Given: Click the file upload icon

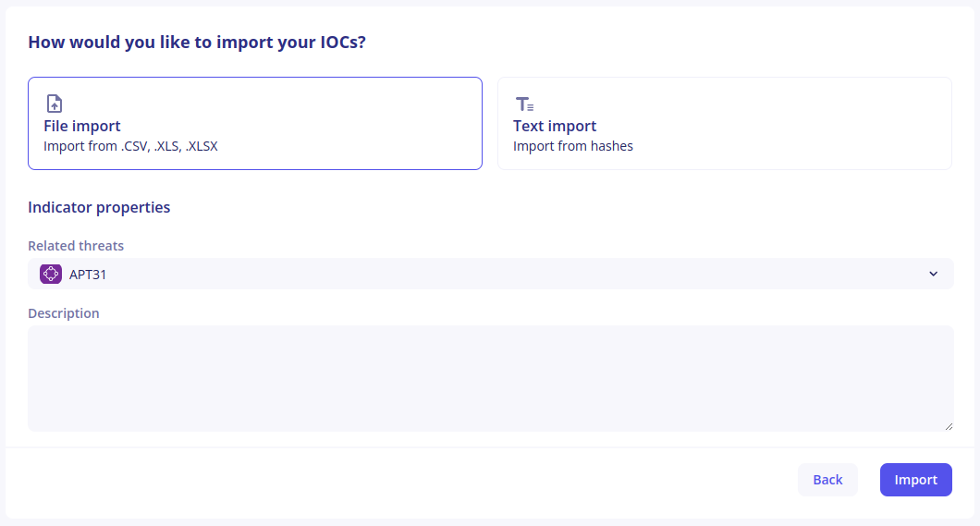Looking at the screenshot, I should click(x=55, y=104).
